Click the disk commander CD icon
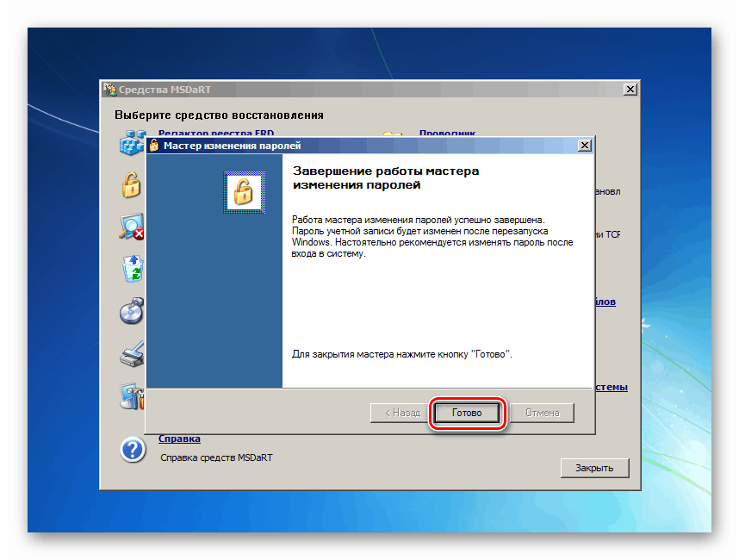 (132, 311)
